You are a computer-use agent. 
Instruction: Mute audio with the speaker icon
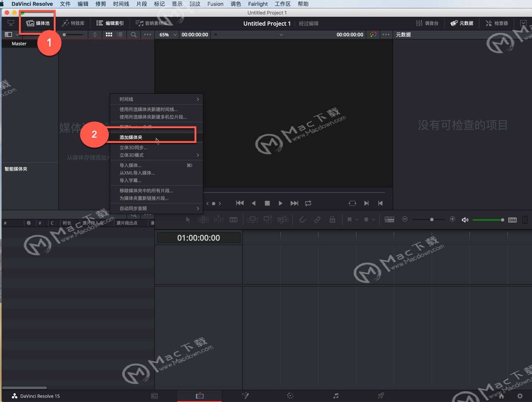point(465,220)
